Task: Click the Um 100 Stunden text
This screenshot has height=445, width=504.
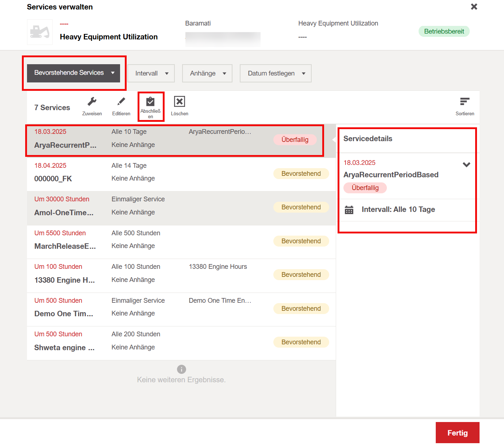Action: click(58, 267)
